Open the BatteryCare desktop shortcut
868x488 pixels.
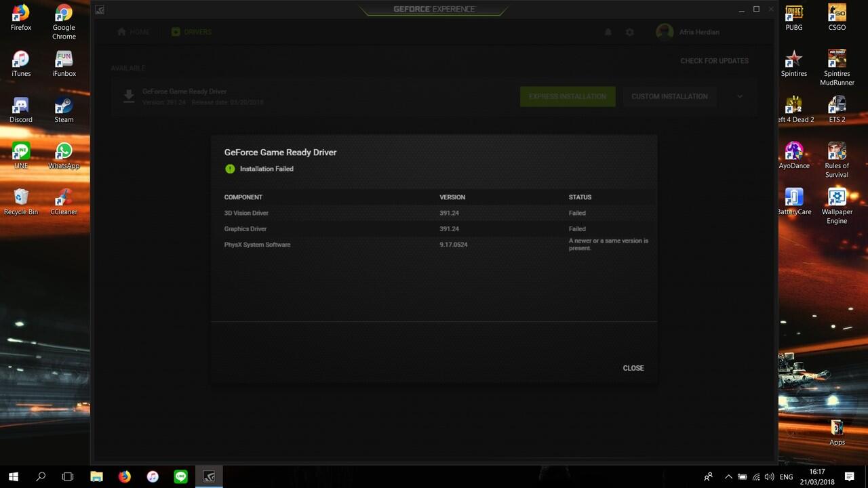point(794,202)
